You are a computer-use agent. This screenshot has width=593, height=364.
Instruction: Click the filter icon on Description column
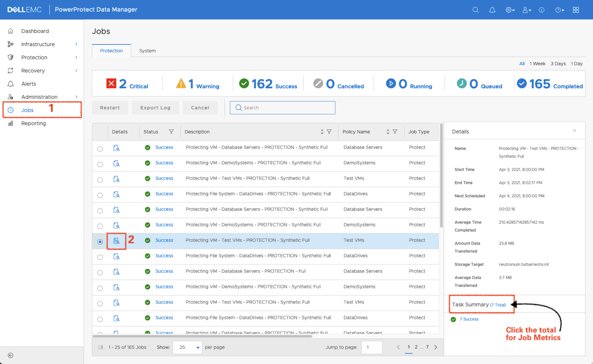point(329,132)
